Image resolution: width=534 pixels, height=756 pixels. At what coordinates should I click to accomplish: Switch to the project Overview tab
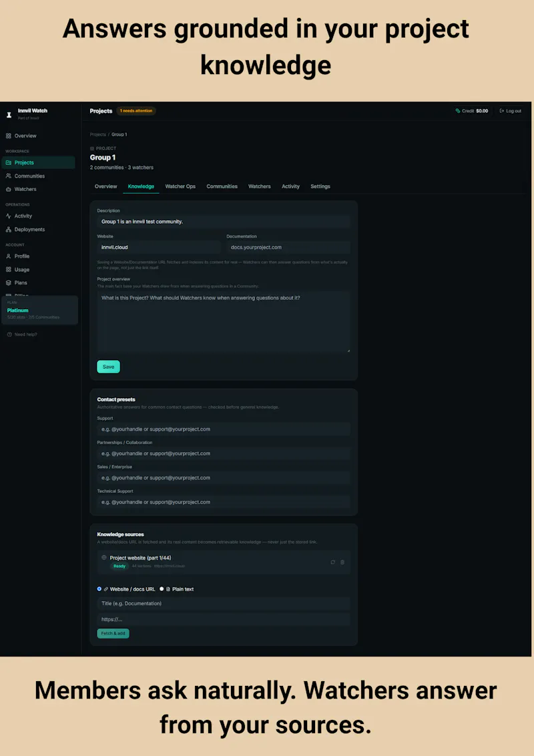[x=105, y=186]
